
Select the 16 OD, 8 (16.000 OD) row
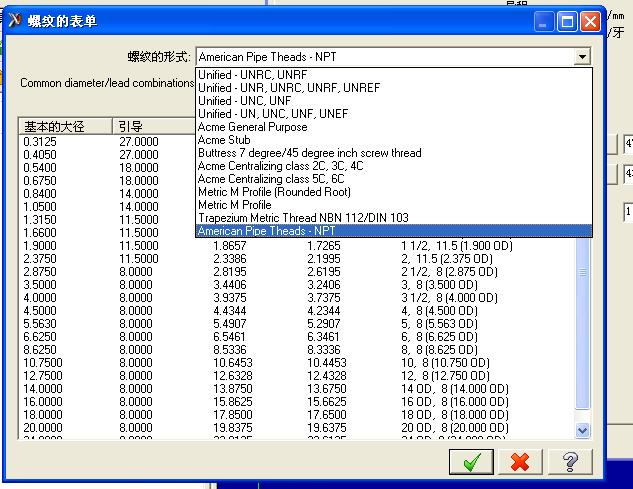(297, 401)
